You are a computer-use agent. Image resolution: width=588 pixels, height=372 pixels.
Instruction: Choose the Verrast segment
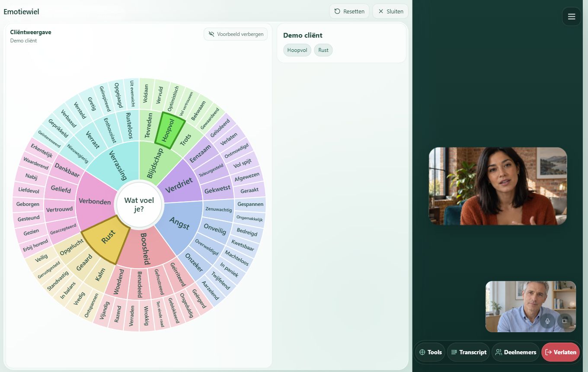coord(93,139)
